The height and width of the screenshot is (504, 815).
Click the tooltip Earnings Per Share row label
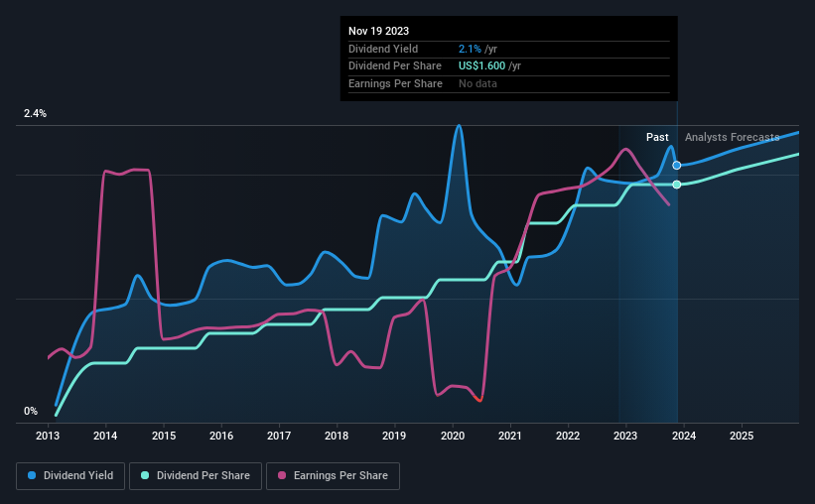click(395, 83)
